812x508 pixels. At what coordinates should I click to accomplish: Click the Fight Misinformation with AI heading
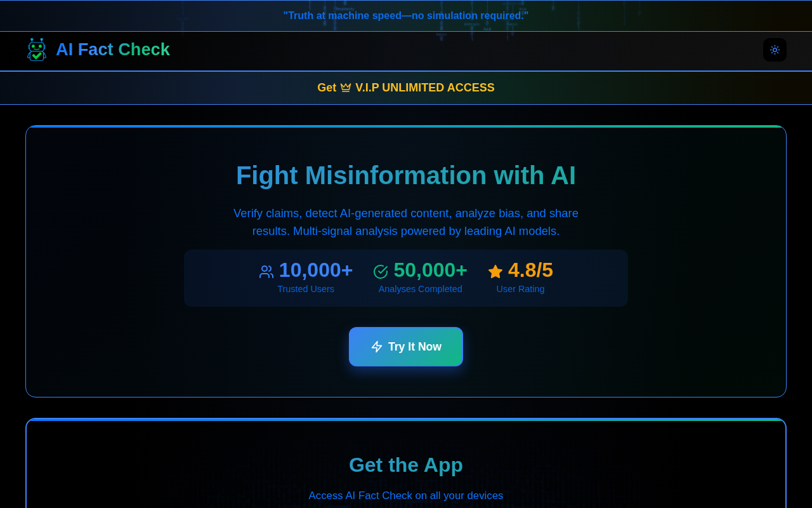tap(406, 175)
